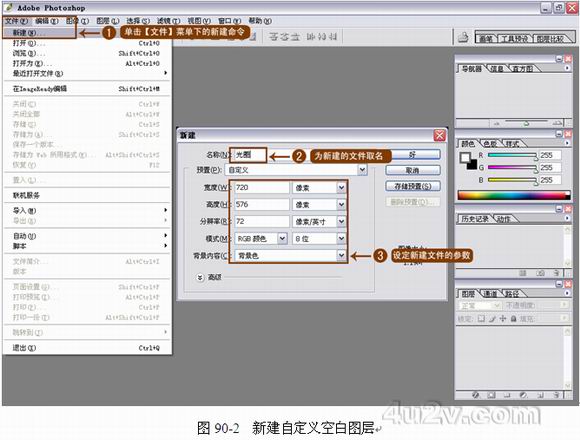Open the Preset dropdown in New dialog

coord(362,170)
